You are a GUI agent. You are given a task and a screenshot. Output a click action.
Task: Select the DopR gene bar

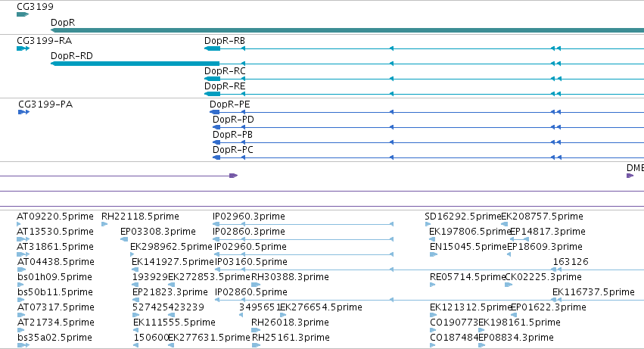(347, 30)
